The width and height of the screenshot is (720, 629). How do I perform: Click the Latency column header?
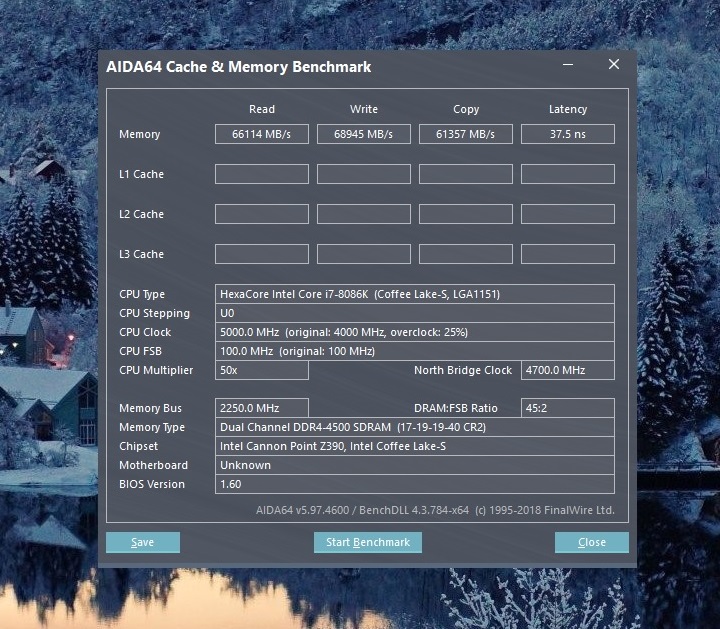coord(568,109)
